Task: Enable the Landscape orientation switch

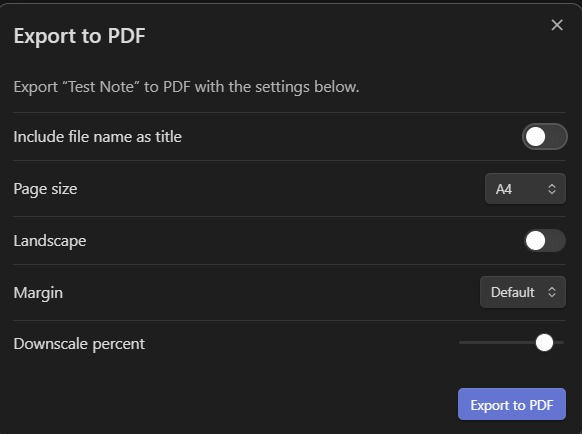Action: (545, 241)
